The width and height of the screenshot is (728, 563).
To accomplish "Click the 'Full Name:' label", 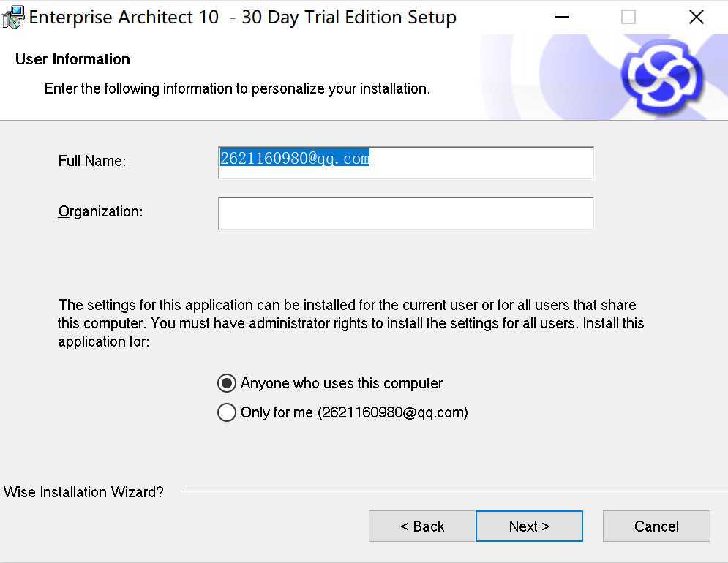I will click(92, 161).
